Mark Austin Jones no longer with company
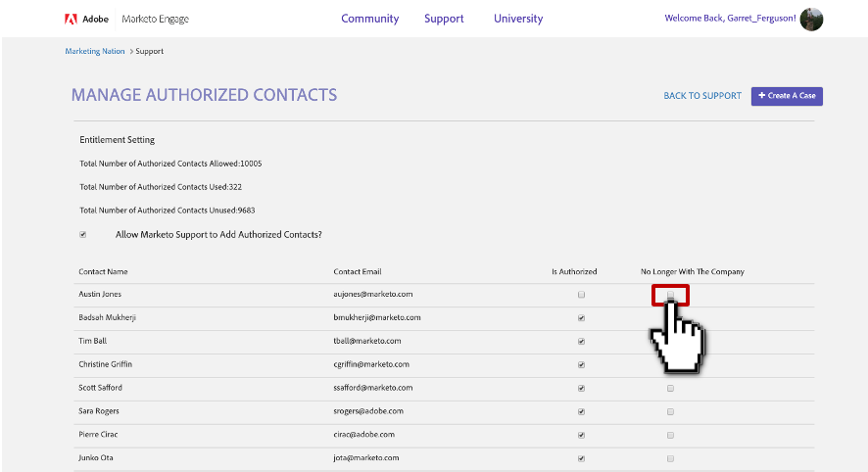This screenshot has width=868, height=472. point(671,295)
